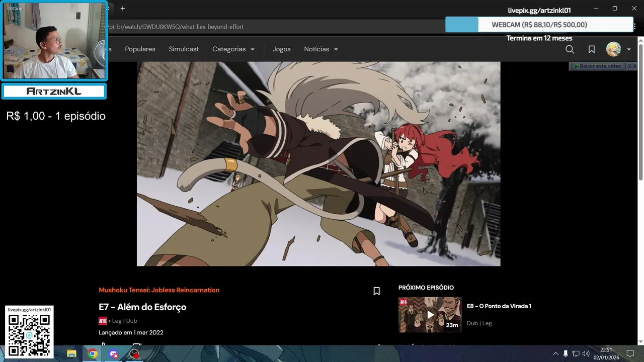Open E8 - O Ponto da Virada 1 title
The image size is (644, 362).
click(x=499, y=306)
